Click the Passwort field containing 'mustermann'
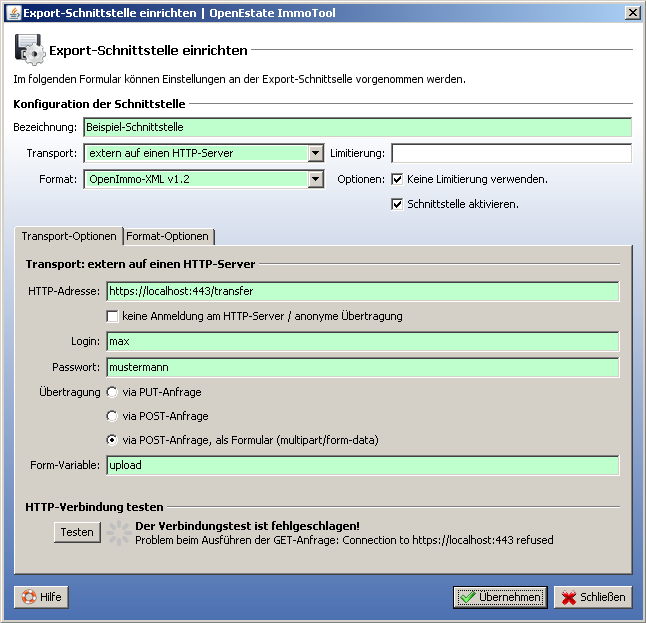This screenshot has width=646, height=623. (363, 367)
